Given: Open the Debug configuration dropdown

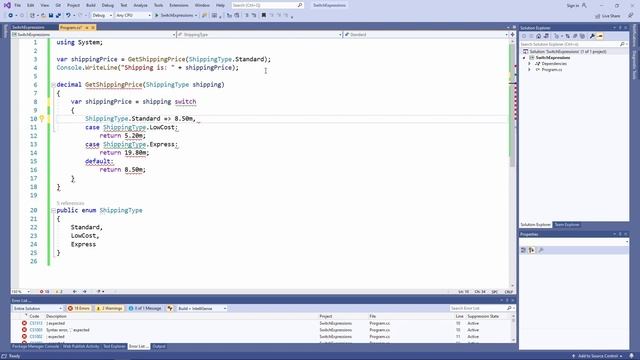Looking at the screenshot, I should tap(102, 16).
